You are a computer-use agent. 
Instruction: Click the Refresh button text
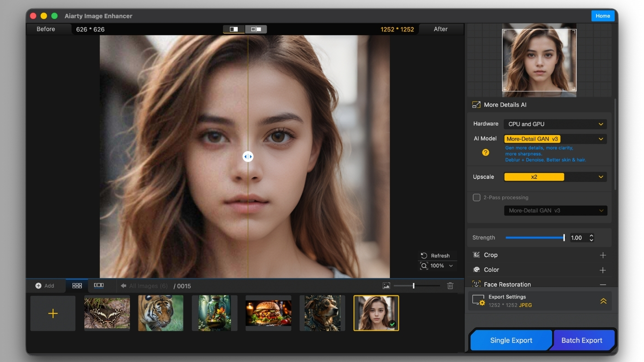440,256
